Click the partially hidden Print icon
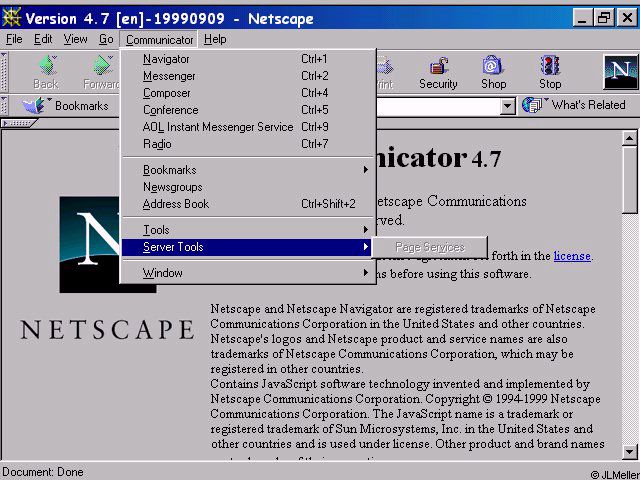Image resolution: width=640 pixels, height=480 pixels. click(384, 66)
